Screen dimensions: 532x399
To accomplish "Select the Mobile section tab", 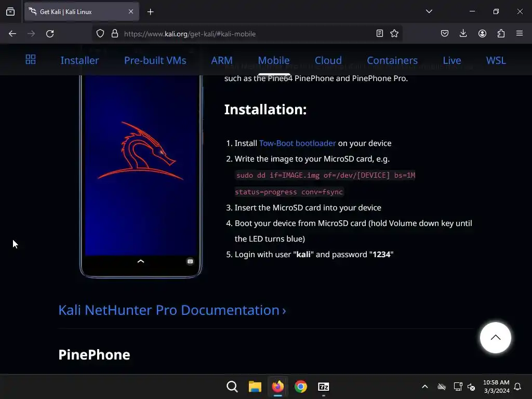I will [274, 60].
